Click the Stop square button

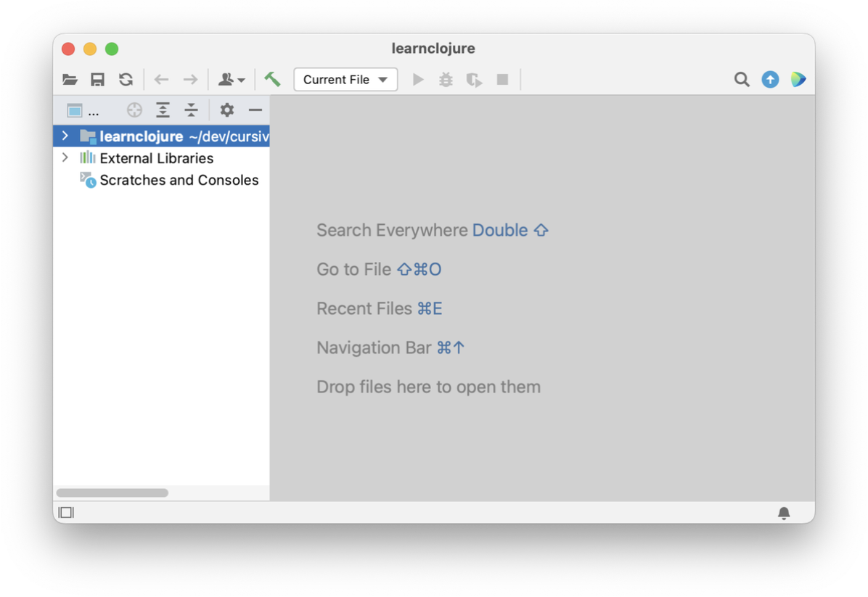pyautogui.click(x=503, y=80)
